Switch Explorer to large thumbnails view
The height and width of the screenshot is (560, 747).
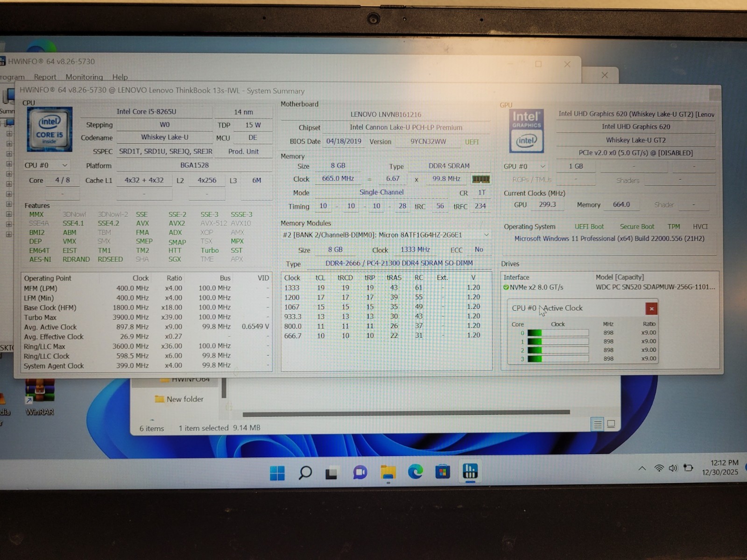(x=611, y=424)
